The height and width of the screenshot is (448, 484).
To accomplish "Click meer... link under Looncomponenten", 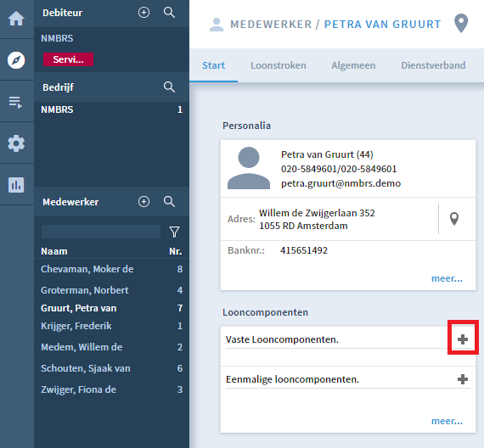I will coord(447,421).
